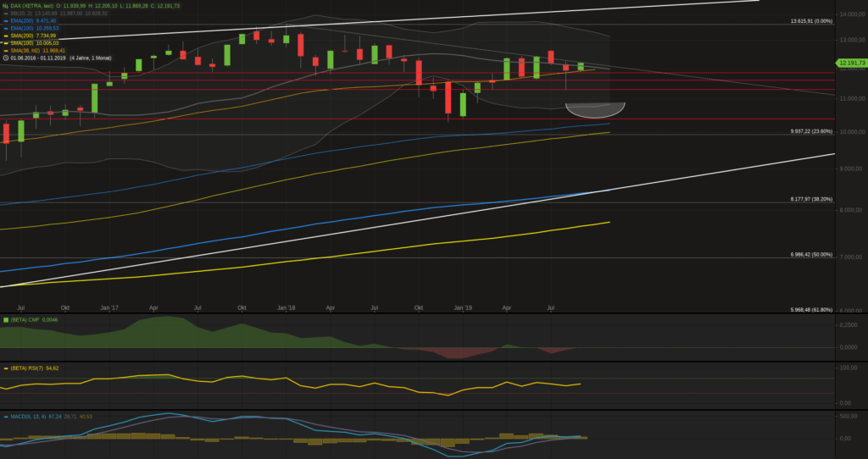Click the 500,00 MACD axis label
This screenshot has height=459, width=868.
click(849, 416)
